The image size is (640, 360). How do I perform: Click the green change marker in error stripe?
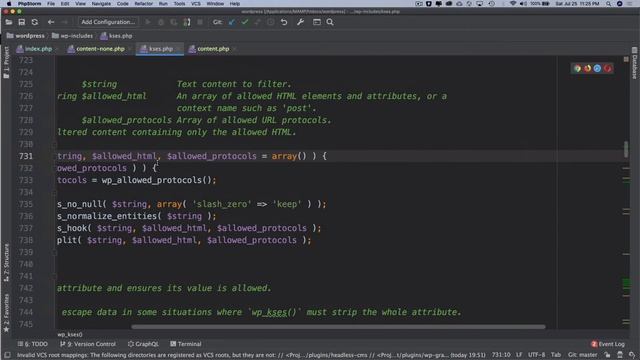[x=626, y=284]
